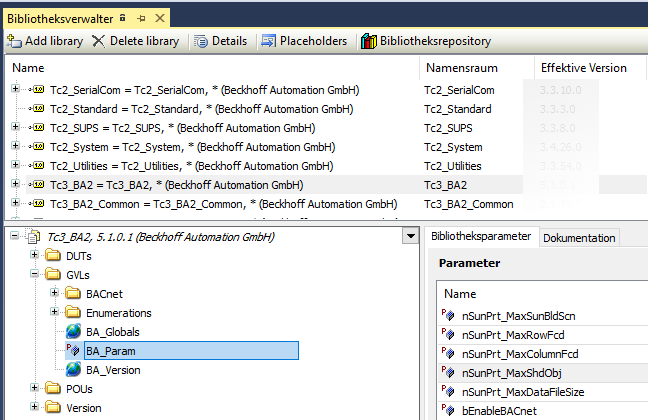The image size is (648, 420).
Task: Click the Tc3_BA2_Common namespace cell
Action: [469, 204]
